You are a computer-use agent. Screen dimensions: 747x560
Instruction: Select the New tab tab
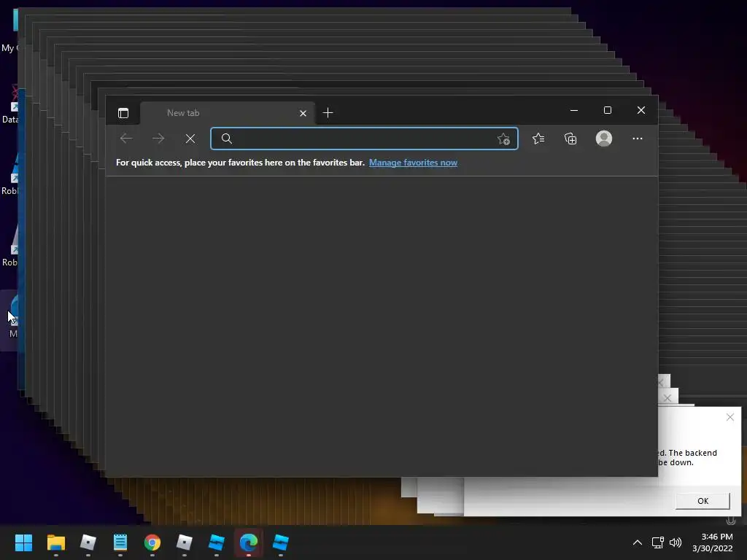point(228,113)
